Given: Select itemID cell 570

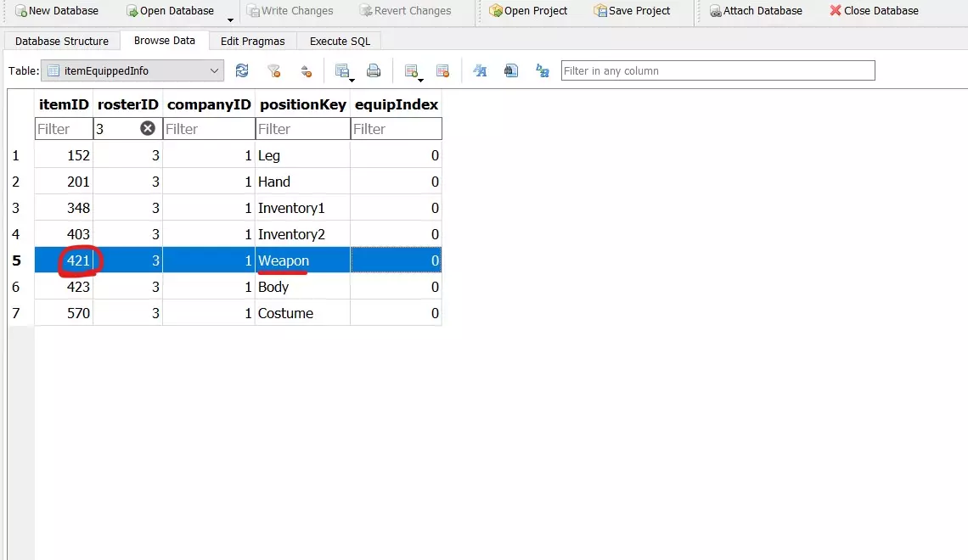Looking at the screenshot, I should click(x=64, y=313).
